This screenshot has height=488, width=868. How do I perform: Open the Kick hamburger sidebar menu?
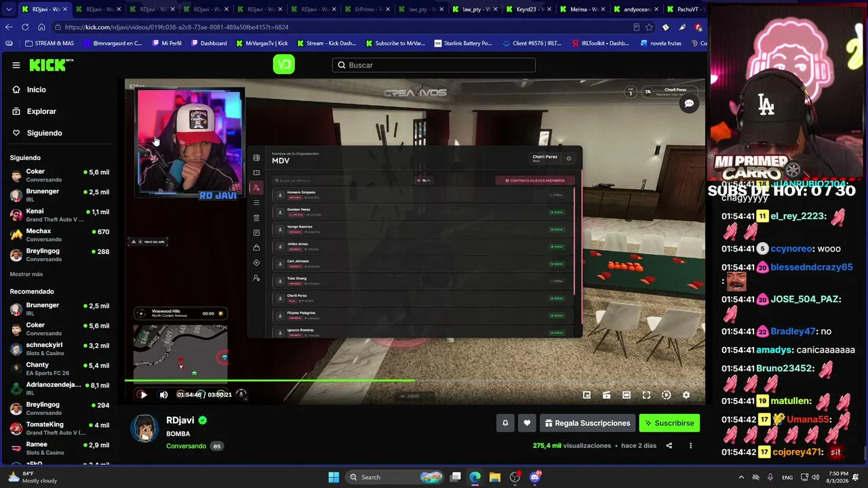[x=16, y=65]
